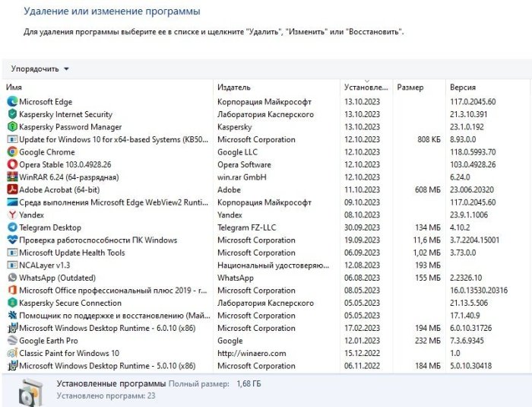Image resolution: width=532 pixels, height=407 pixels.
Task: Click the Edge WebView2 Runtime icon
Action: (x=12, y=202)
